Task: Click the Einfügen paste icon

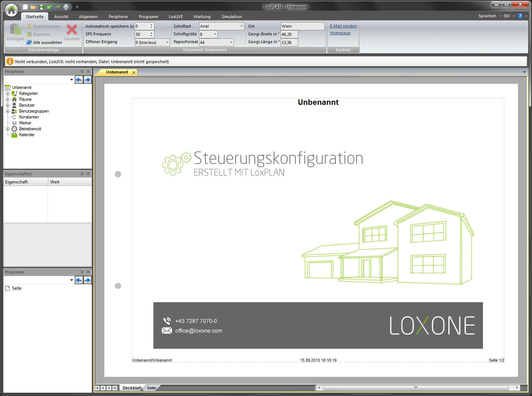Action: [15, 30]
